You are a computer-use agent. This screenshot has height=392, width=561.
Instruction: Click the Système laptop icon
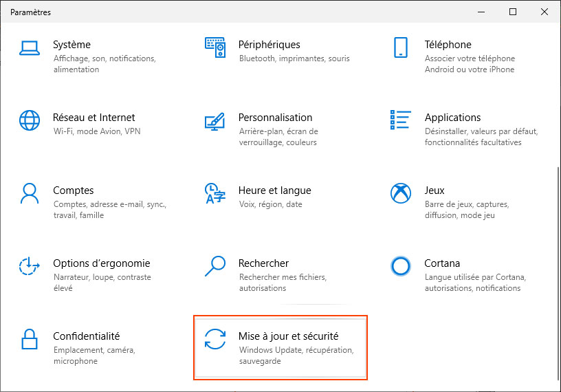(x=30, y=48)
